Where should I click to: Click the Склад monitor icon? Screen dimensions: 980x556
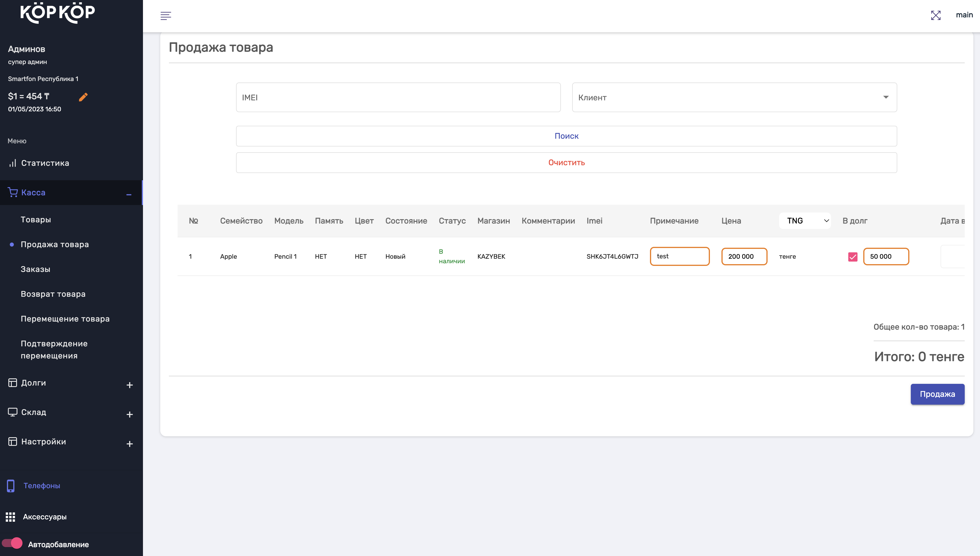point(13,412)
